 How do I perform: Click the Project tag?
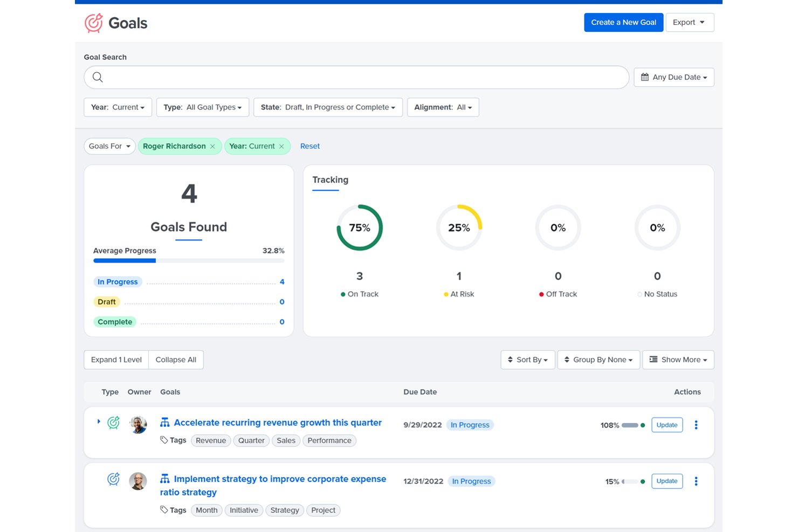coord(324,510)
